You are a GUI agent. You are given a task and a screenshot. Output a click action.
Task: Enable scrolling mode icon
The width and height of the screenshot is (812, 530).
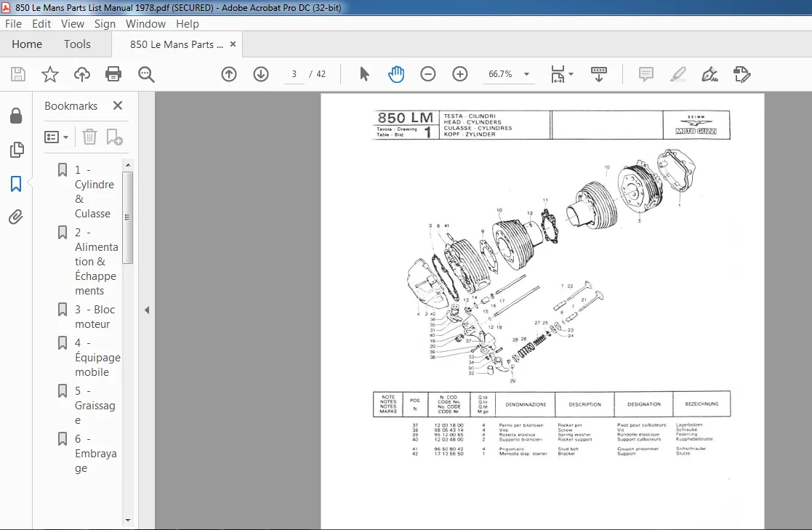[x=599, y=74]
